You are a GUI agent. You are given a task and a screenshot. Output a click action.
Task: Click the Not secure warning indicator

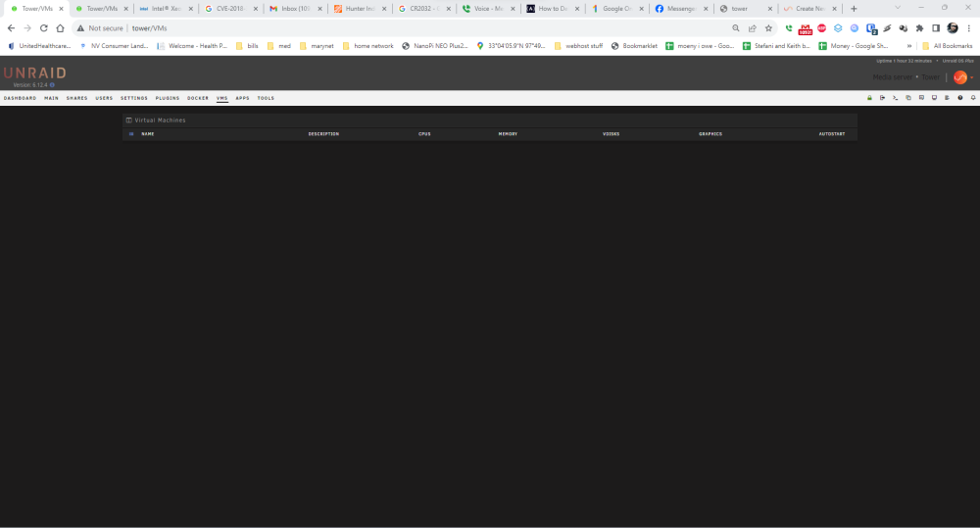tap(100, 28)
